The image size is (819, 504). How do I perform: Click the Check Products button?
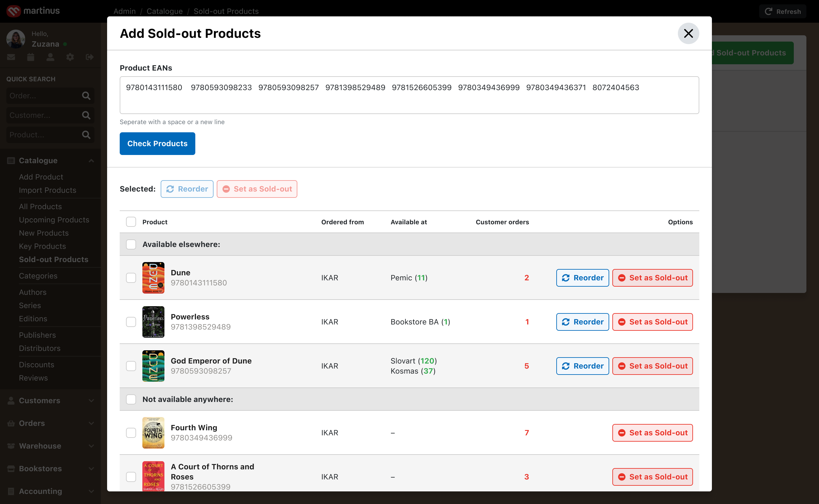point(157,144)
